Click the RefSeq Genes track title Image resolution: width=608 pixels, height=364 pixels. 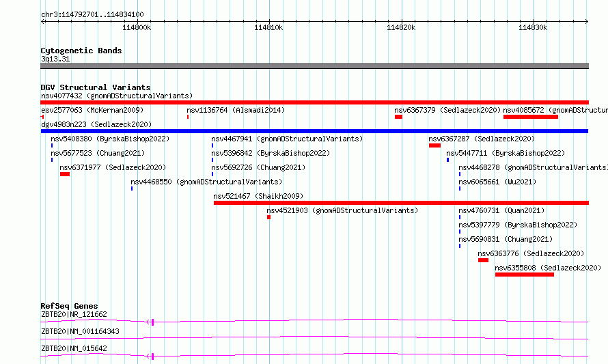pyautogui.click(x=69, y=306)
